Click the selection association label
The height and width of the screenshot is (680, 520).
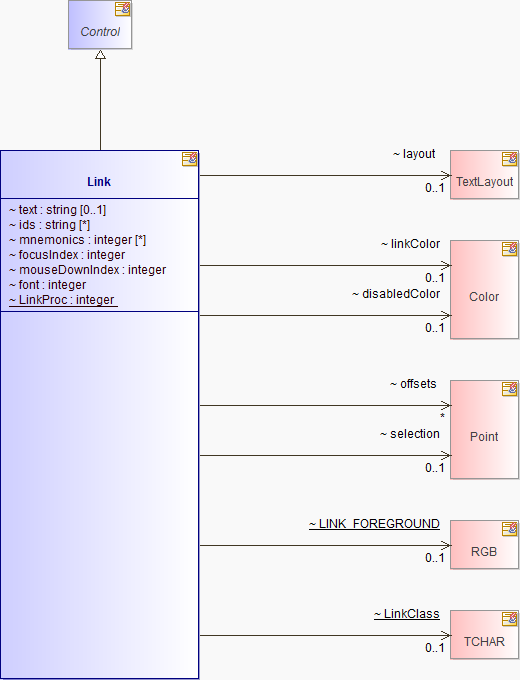[x=410, y=434]
